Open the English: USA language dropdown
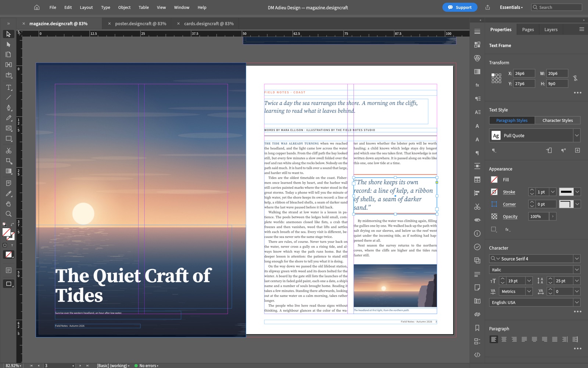This screenshot has width=588, height=368. pyautogui.click(x=577, y=302)
